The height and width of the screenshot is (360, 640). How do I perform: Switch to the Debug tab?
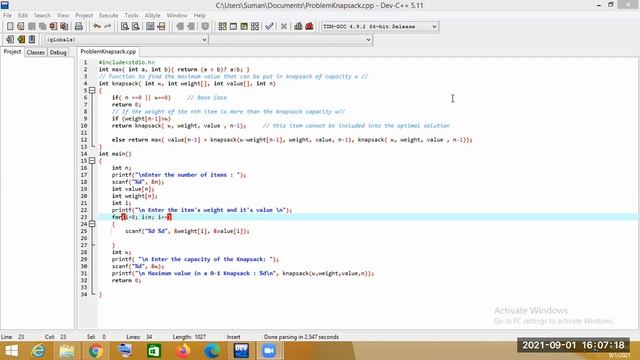coord(58,52)
